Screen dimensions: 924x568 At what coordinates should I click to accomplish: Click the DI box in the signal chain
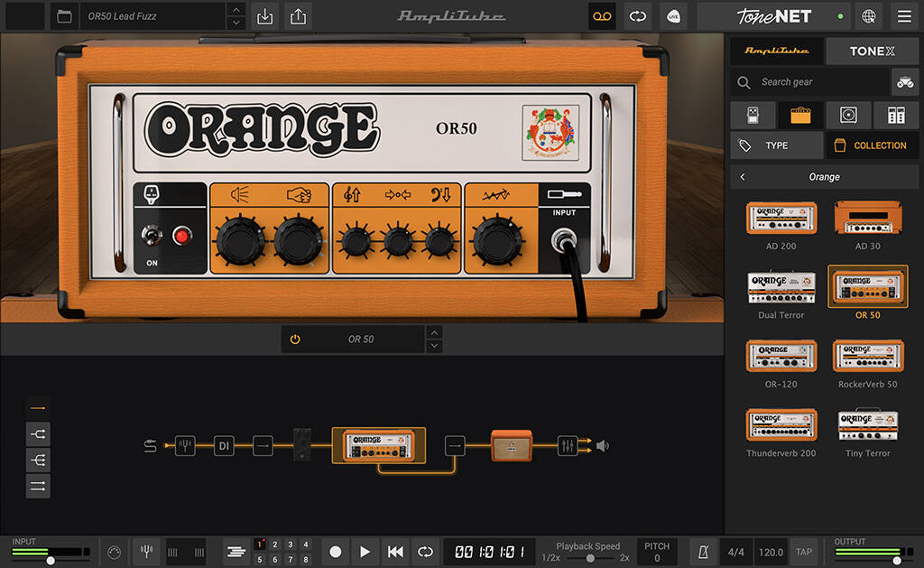coord(223,445)
